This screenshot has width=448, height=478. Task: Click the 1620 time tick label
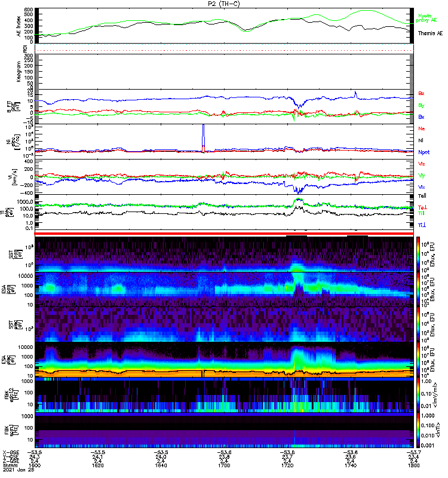[97, 465]
